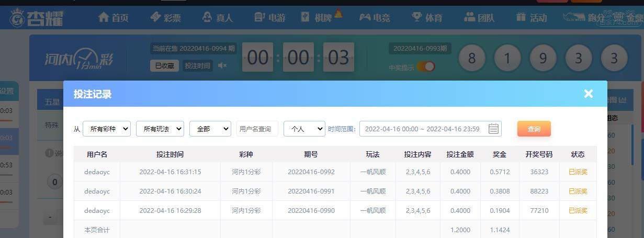Toggle the 中奖提示 switch
The height and width of the screenshot is (238, 644).
tap(426, 67)
